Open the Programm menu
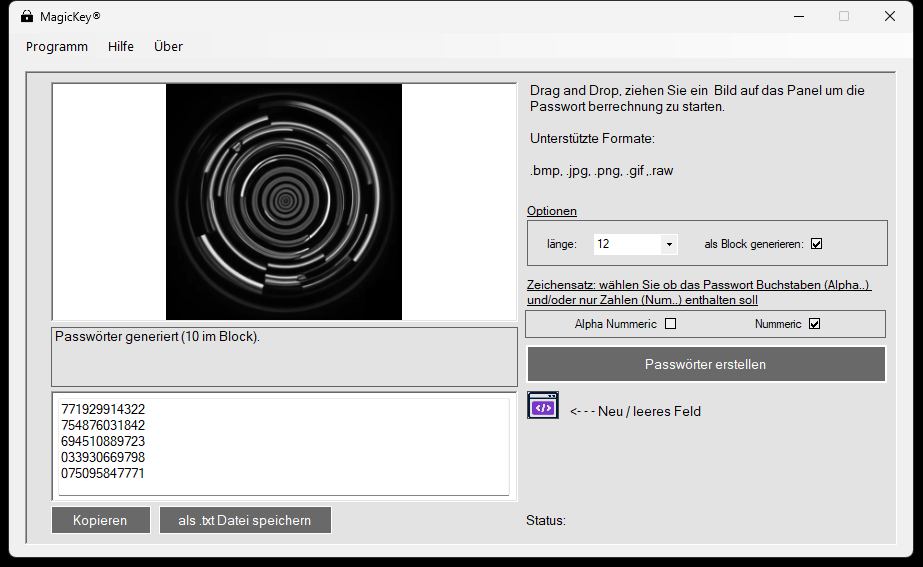The width and height of the screenshot is (923, 567). point(57,47)
